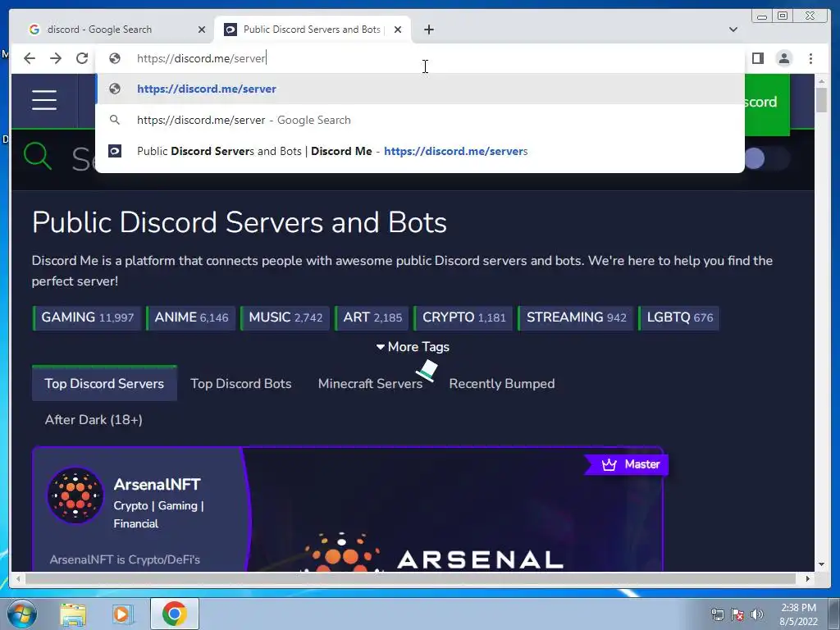Close the 'discord - Google Search' tab
The height and width of the screenshot is (630, 840).
(x=202, y=30)
